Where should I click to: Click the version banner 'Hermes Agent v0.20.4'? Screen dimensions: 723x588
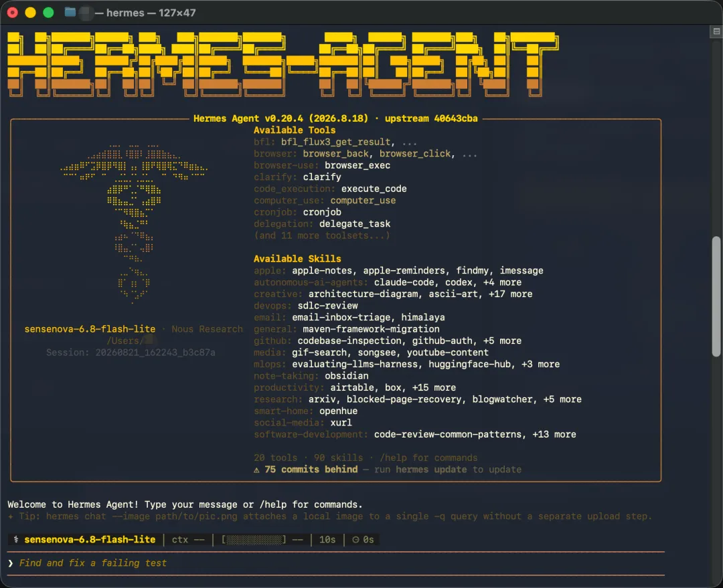(x=248, y=118)
